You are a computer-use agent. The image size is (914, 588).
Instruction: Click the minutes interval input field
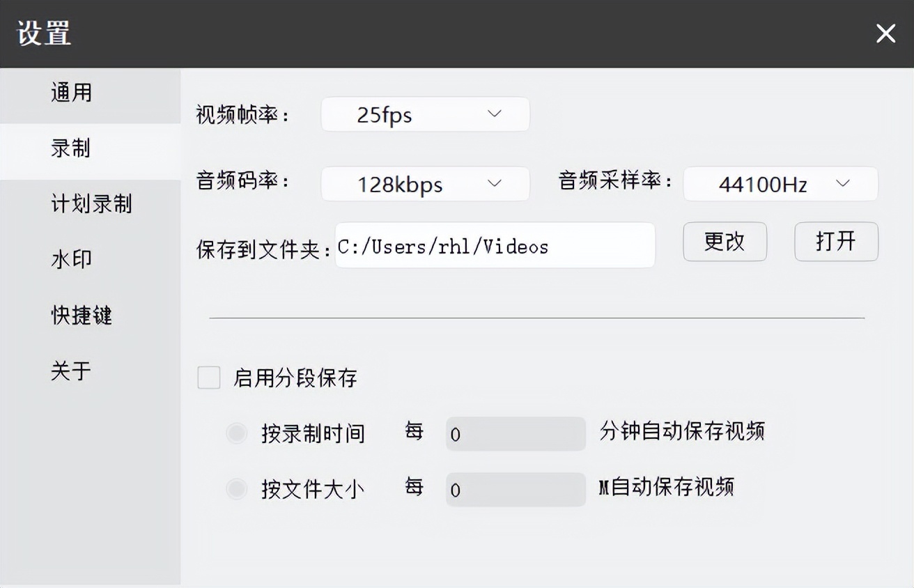(x=516, y=434)
